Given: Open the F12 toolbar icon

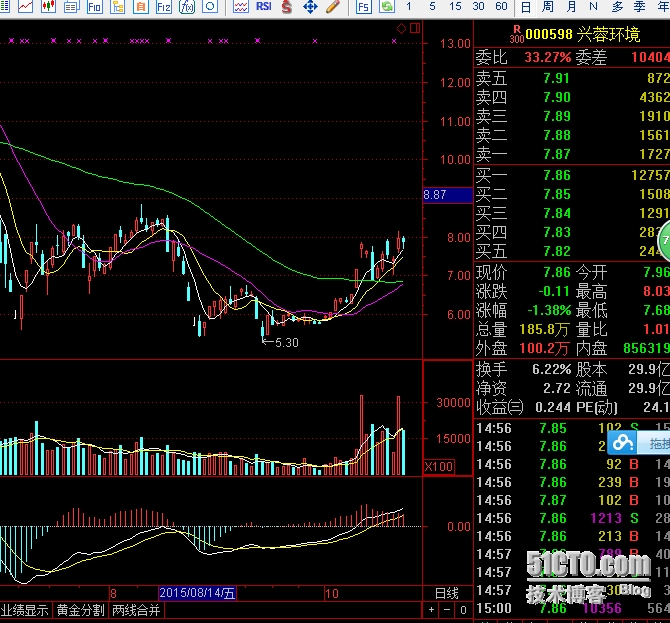Looking at the screenshot, I should [x=164, y=6].
